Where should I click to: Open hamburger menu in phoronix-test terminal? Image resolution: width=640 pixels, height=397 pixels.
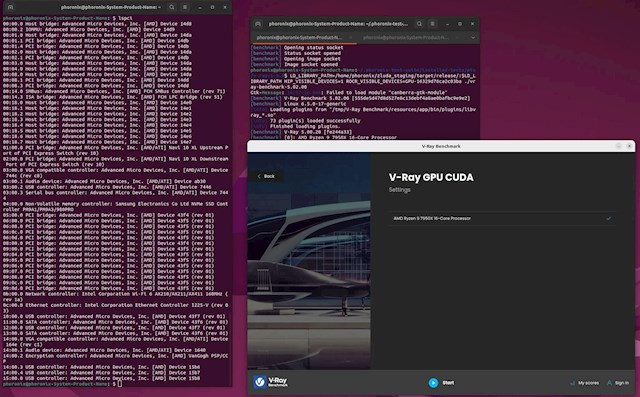tap(433, 24)
